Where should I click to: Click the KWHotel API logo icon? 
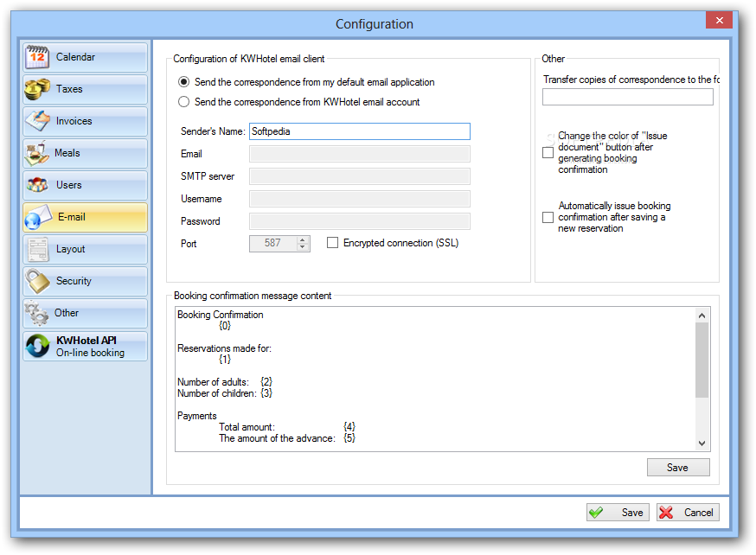point(37,346)
